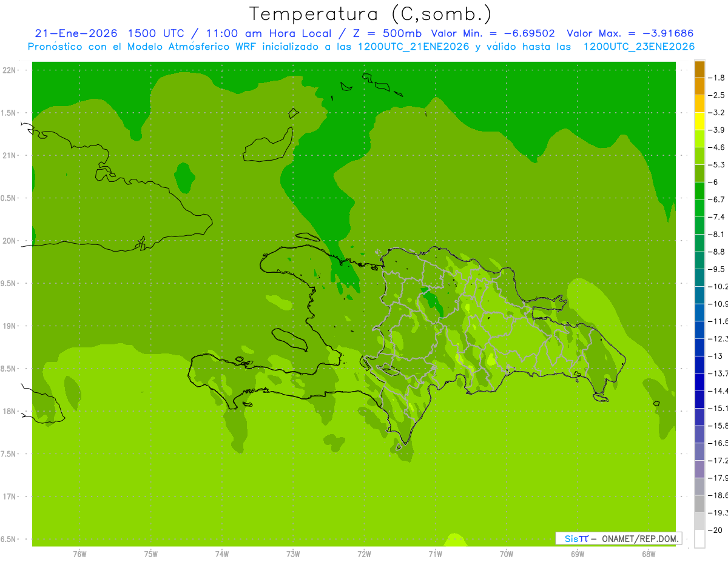
Task: Click the 73W longitude axis label
Action: (x=293, y=555)
